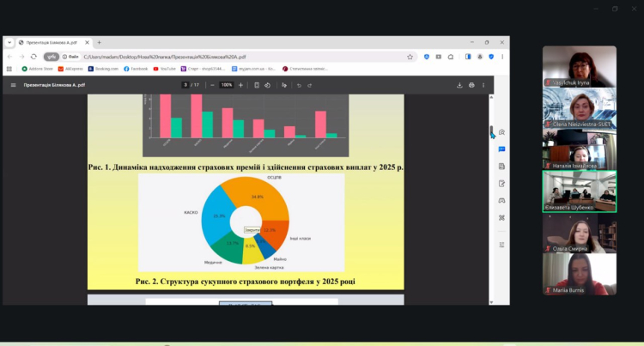
Task: Select the Презентація Білякова А.pdf tab
Action: coord(52,42)
